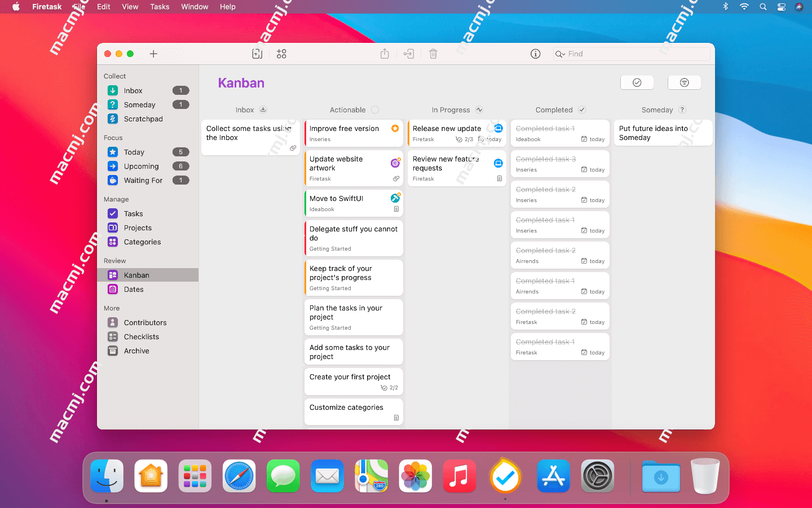Open the Firetask menu in menu bar
The height and width of the screenshot is (508, 812).
[47, 7]
